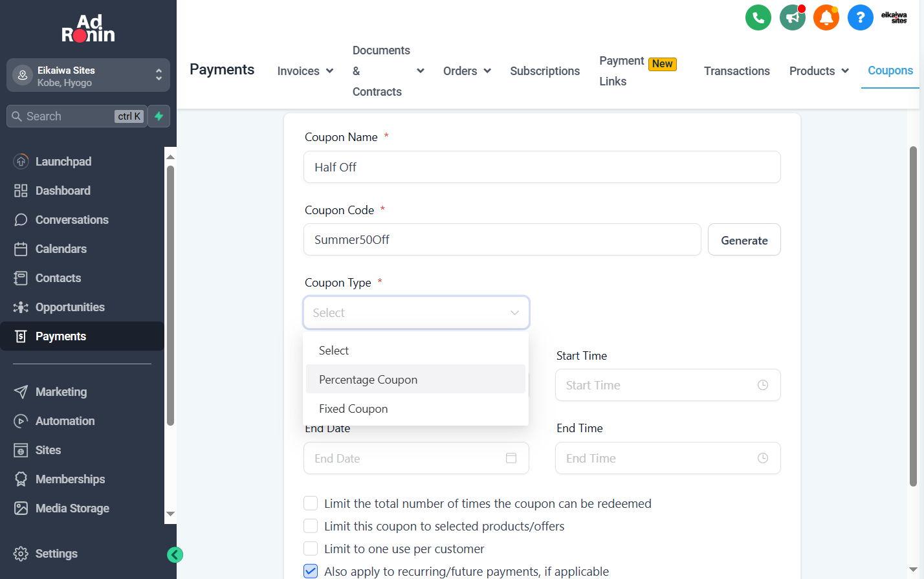924x579 pixels.
Task: Click the Start Time clock icon
Action: click(x=763, y=385)
